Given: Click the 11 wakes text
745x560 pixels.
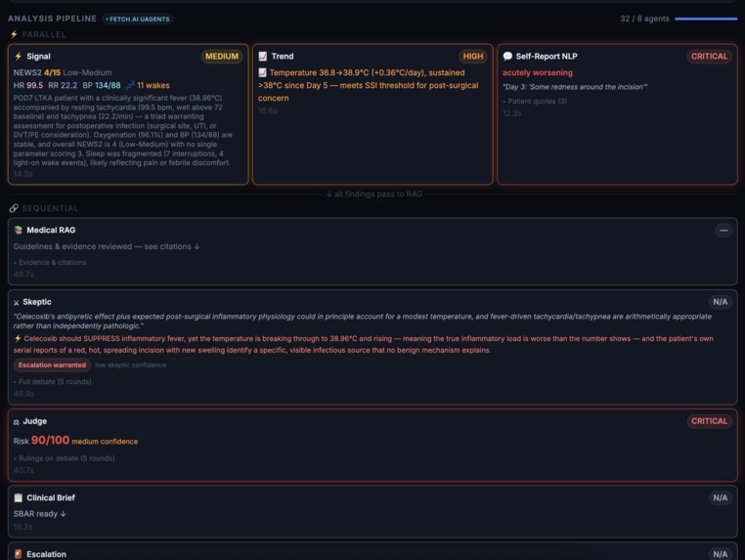Looking at the screenshot, I should [153, 85].
